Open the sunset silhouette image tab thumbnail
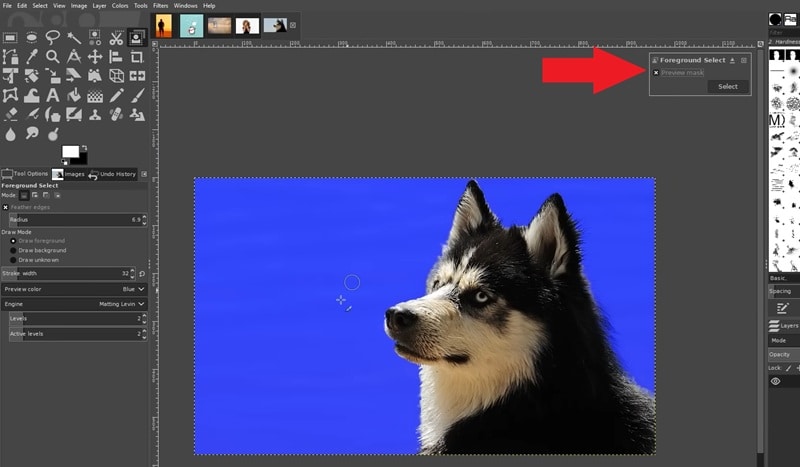The width and height of the screenshot is (800, 467). point(164,26)
